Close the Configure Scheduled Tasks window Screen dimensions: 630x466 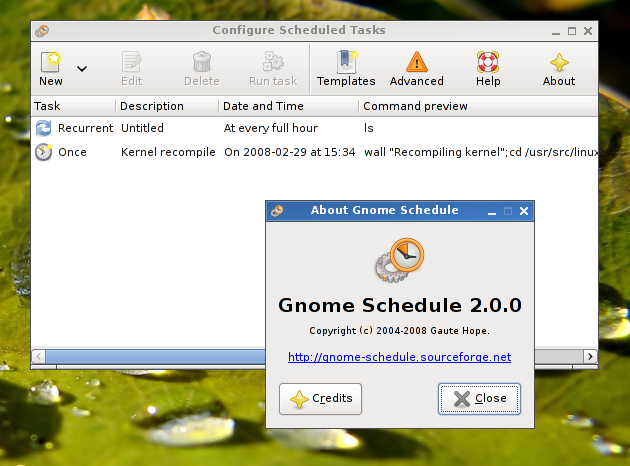[588, 31]
